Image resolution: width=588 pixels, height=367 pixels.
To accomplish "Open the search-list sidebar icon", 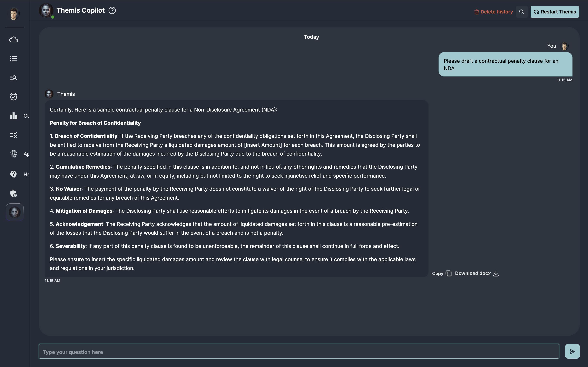I will click(x=14, y=78).
